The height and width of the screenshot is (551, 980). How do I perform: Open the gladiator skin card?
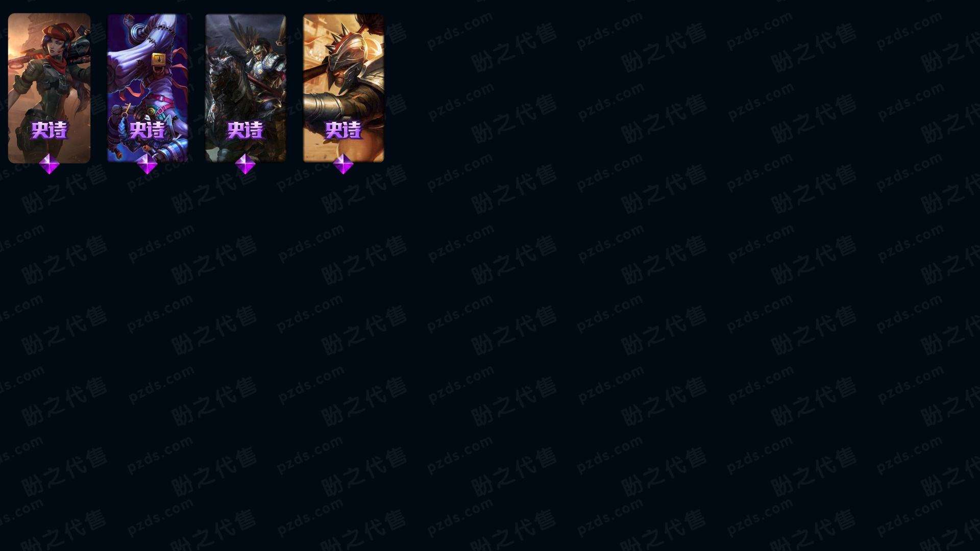(x=344, y=88)
